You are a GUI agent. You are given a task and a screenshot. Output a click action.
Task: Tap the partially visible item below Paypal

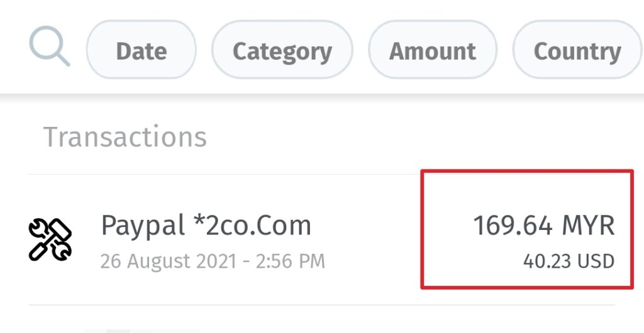click(x=142, y=330)
